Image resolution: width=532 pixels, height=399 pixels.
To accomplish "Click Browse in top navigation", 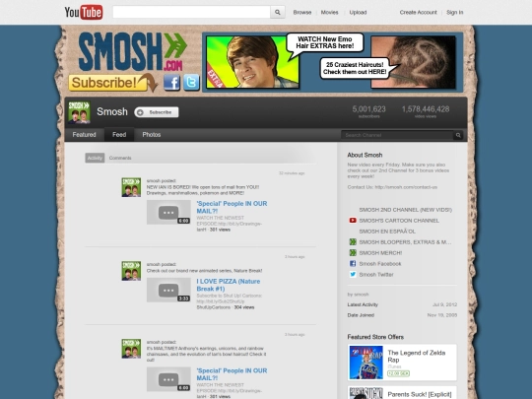I will pos(302,12).
